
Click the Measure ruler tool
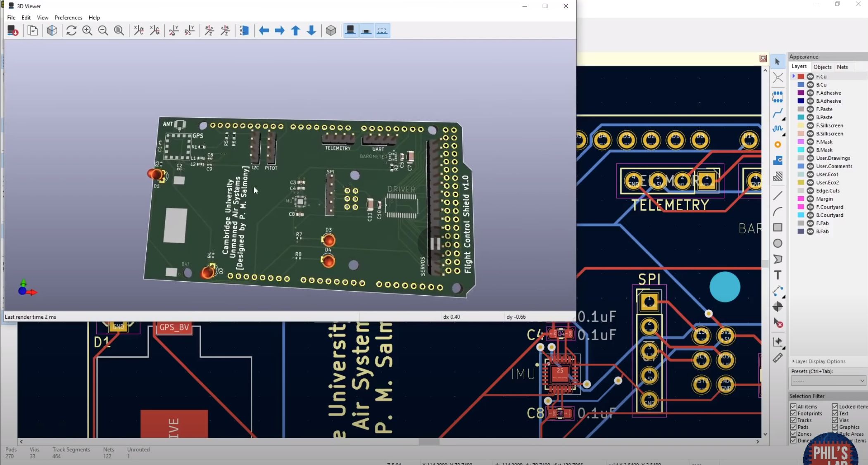(778, 358)
